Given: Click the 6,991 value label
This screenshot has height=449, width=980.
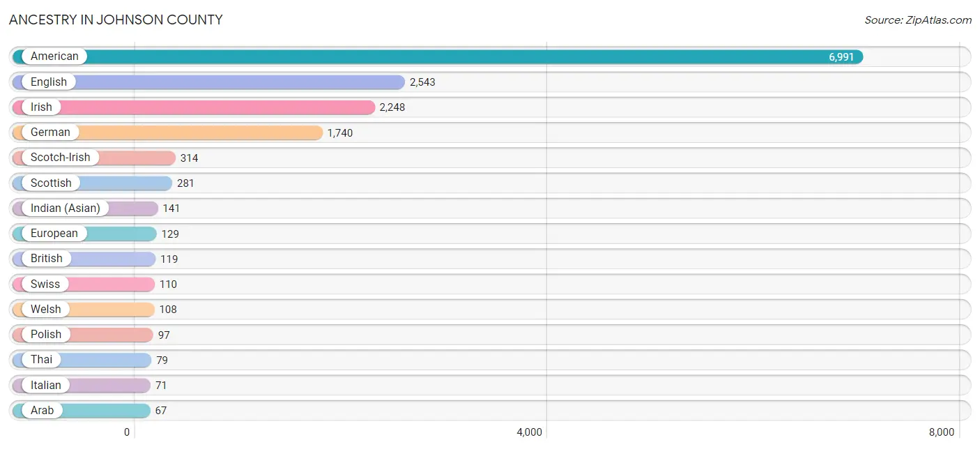Looking at the screenshot, I should [841, 57].
